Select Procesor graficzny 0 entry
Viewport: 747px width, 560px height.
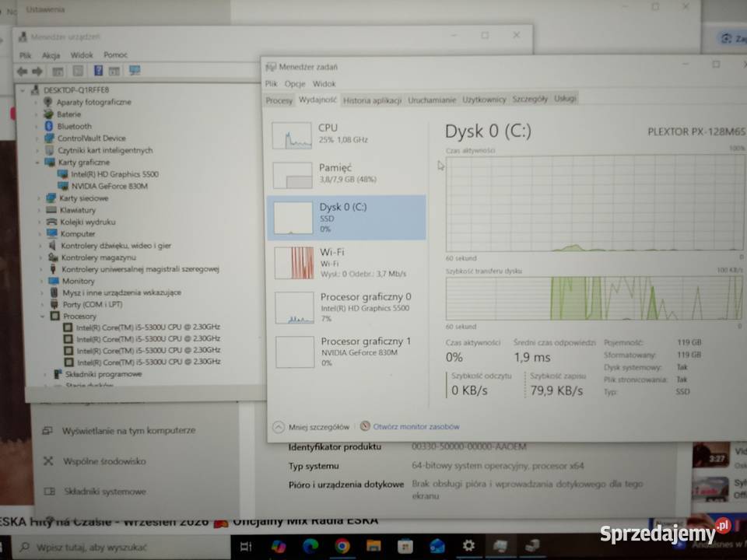coord(347,307)
